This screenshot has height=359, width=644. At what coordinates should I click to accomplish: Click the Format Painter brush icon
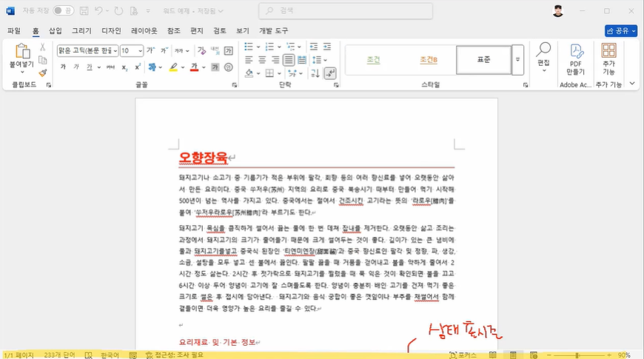coord(42,73)
